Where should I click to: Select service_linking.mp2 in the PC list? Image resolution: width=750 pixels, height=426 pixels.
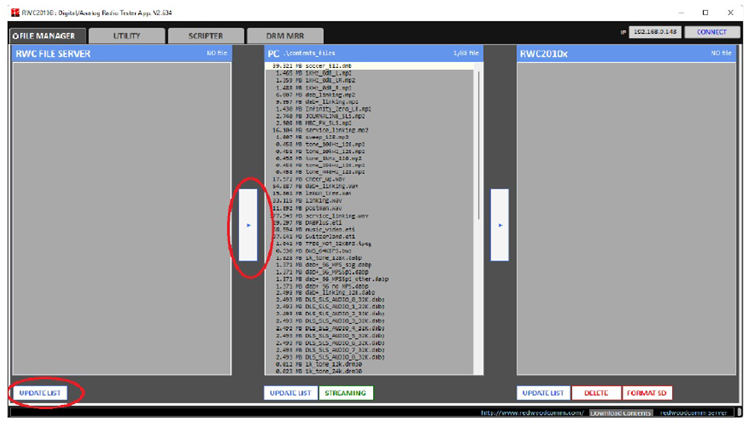(x=369, y=130)
